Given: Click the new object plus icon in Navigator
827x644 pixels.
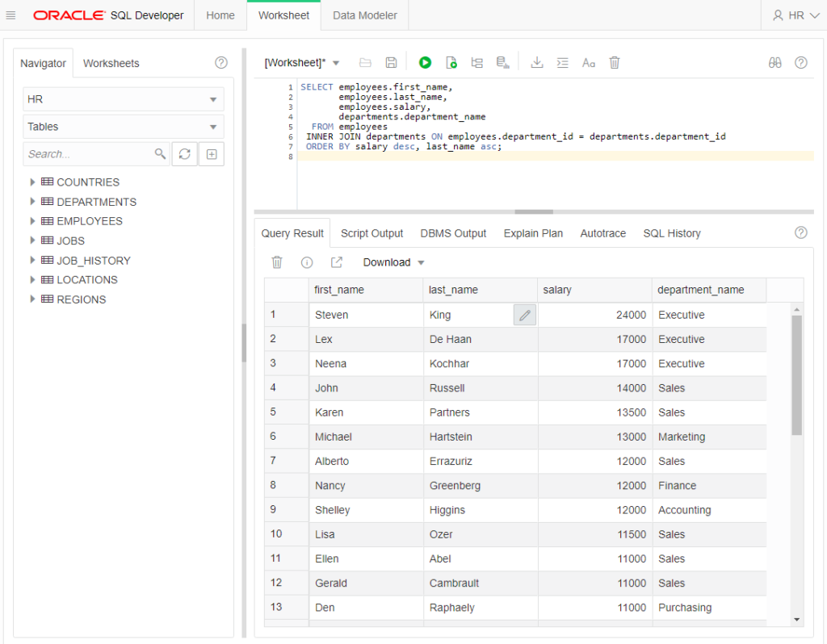Looking at the screenshot, I should pyautogui.click(x=212, y=154).
